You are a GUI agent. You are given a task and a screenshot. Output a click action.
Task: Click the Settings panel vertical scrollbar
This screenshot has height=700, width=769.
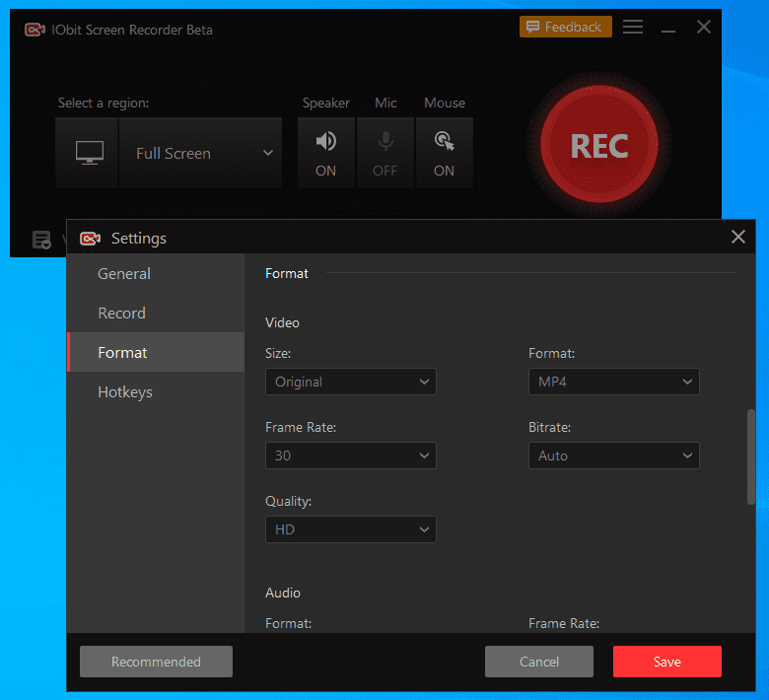751,456
